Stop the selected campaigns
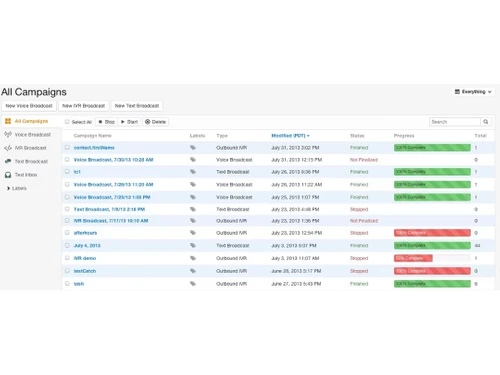 (x=106, y=122)
